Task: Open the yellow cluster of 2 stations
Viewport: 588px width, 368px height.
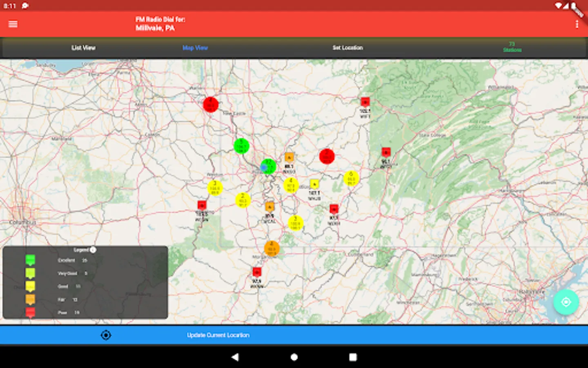Action: tap(243, 200)
